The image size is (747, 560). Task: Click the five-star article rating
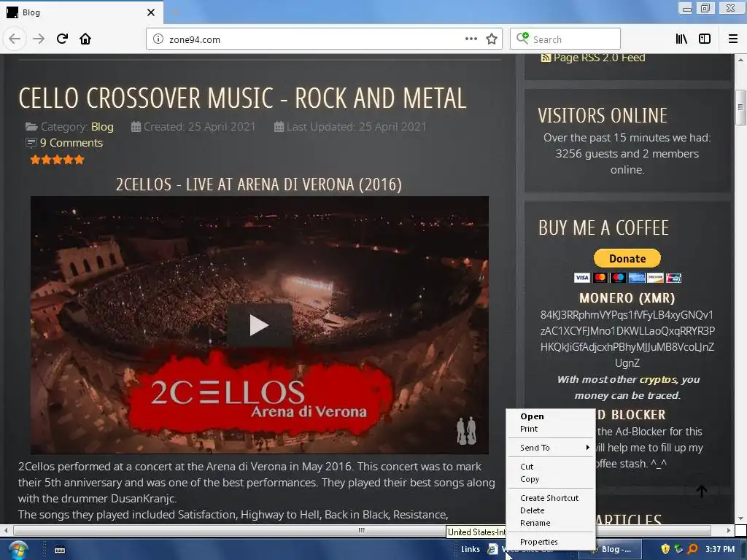[57, 160]
